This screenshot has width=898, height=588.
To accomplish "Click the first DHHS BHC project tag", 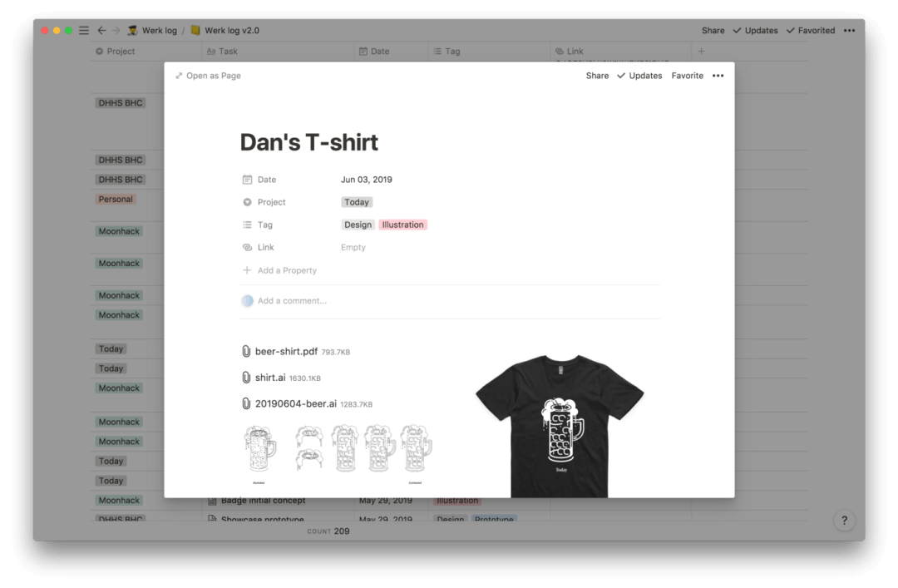I will 121,102.
